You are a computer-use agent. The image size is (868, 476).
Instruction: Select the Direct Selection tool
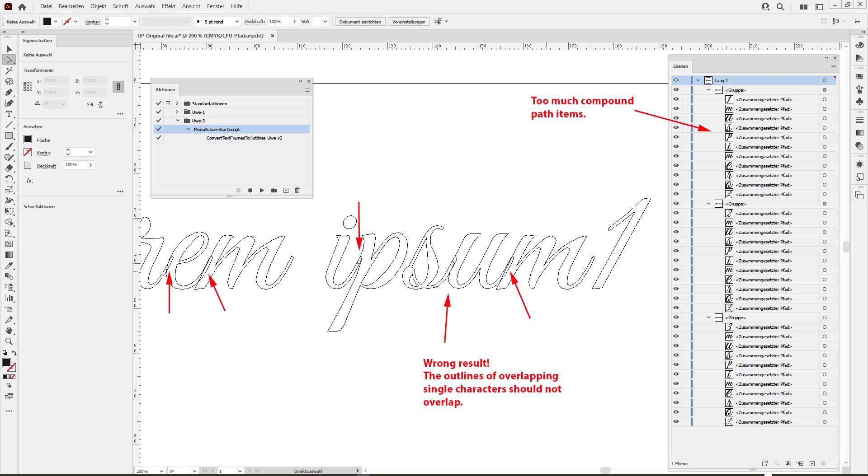click(x=9, y=60)
